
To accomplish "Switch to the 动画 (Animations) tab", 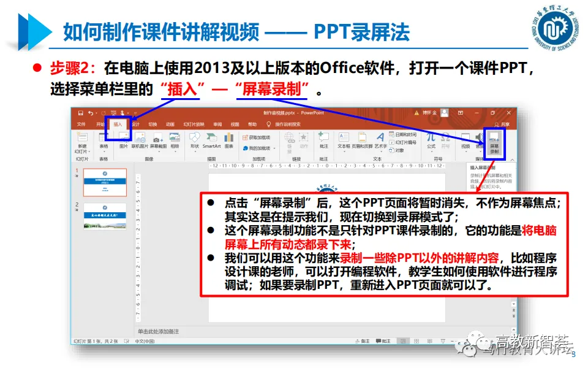I will coord(170,125).
